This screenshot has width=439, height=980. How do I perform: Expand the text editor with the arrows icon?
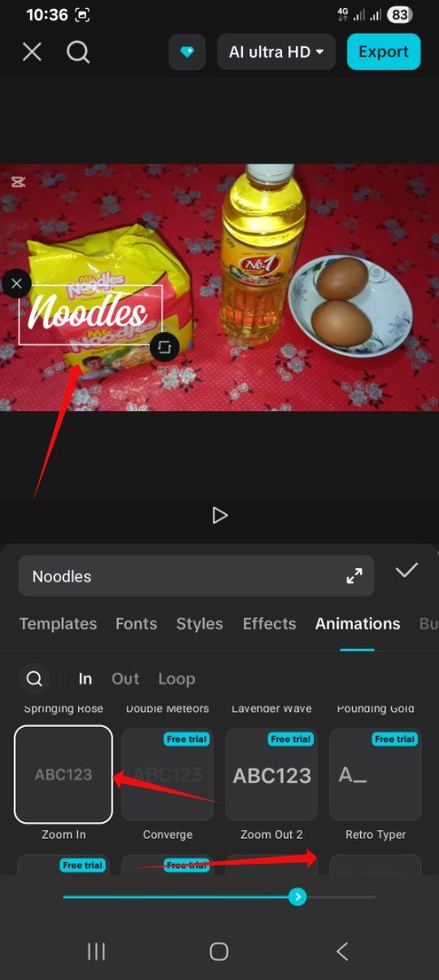click(354, 576)
